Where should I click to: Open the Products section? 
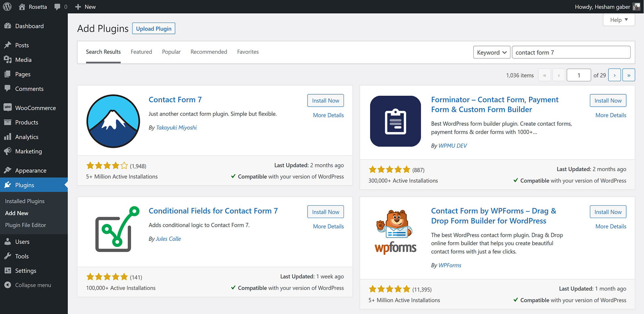[27, 122]
